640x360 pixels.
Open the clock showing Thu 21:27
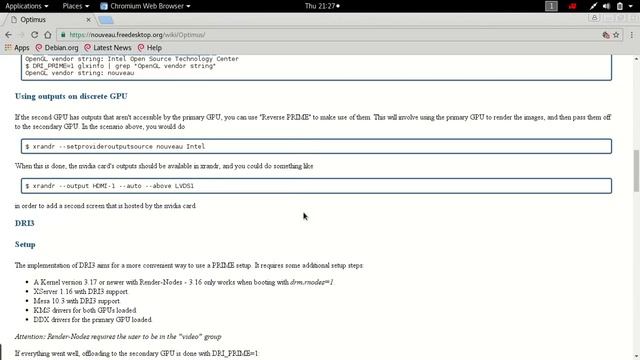pyautogui.click(x=322, y=6)
